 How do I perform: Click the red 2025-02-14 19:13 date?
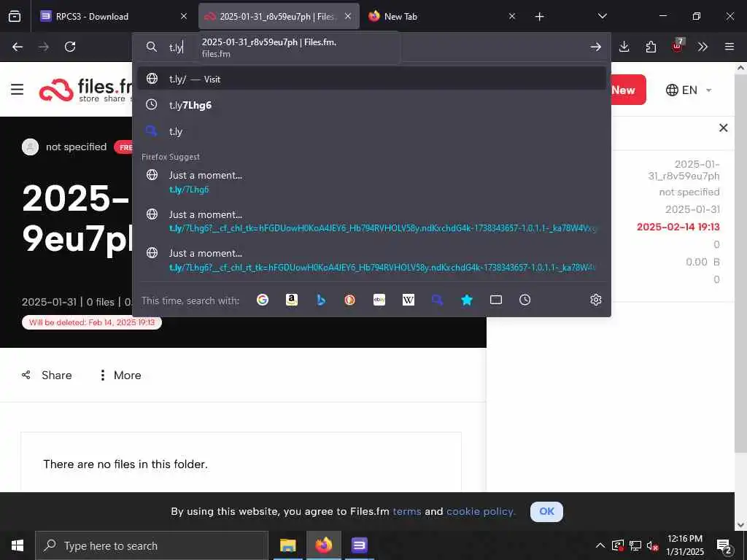point(678,227)
